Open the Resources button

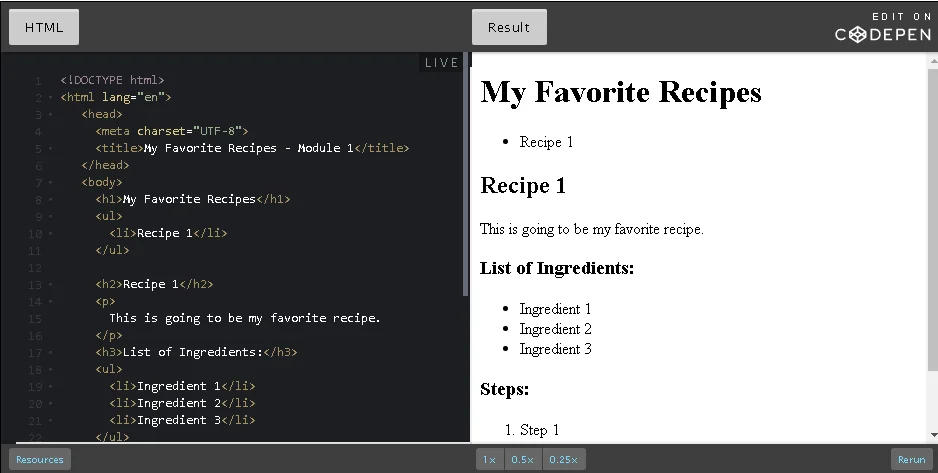tap(39, 459)
